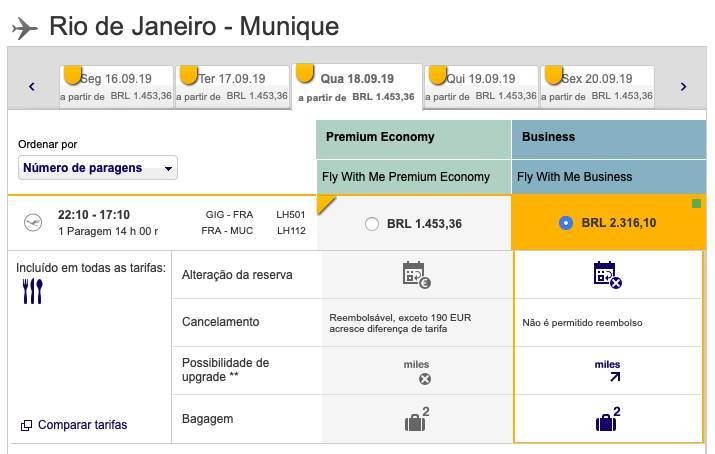
Task: Click Possibilidade de upgrade row label
Action: [226, 370]
